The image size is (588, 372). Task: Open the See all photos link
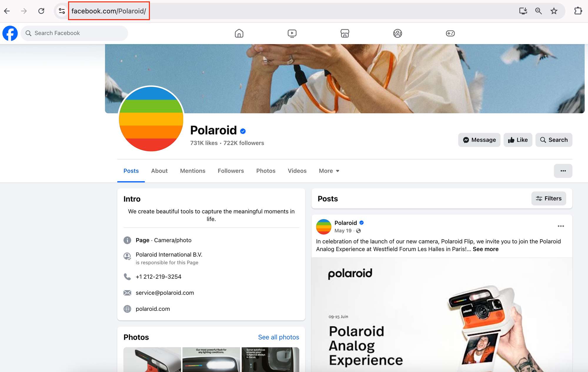coord(278,337)
